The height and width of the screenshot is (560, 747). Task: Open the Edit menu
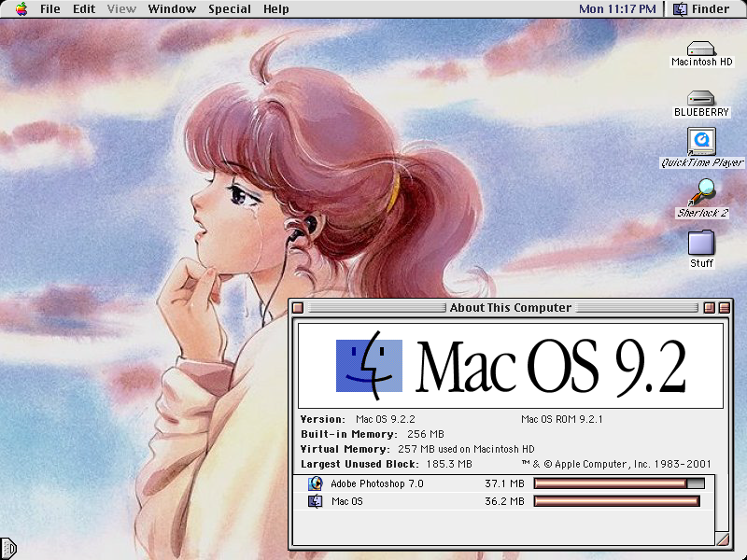click(84, 9)
